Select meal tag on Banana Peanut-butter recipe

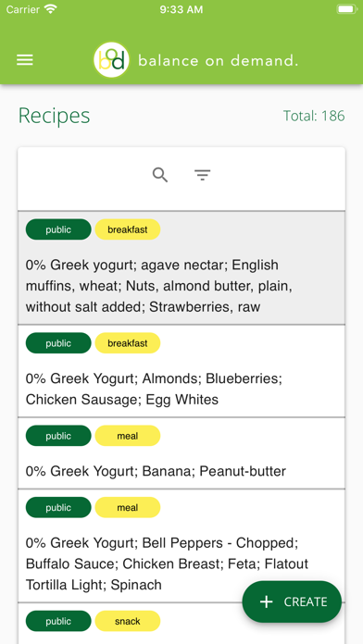[x=128, y=436]
